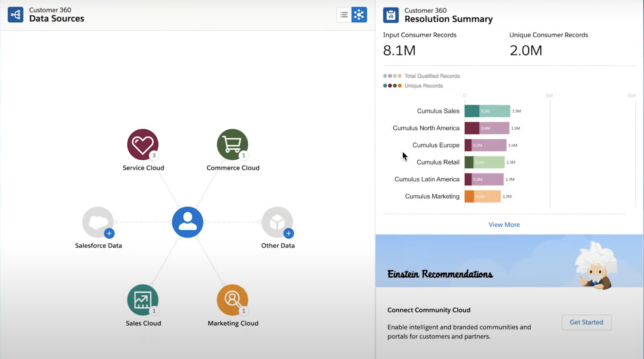
Task: Click the Get Started button
Action: (x=586, y=322)
